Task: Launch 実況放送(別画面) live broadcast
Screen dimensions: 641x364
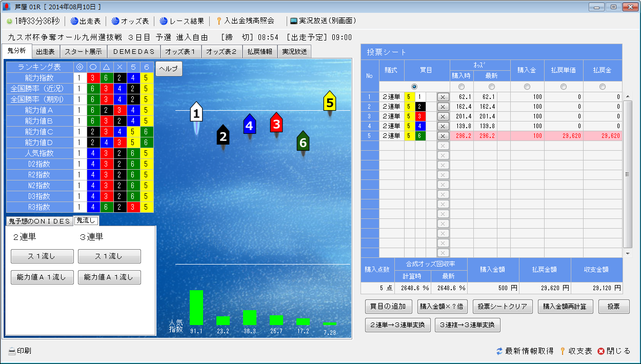Action: coord(323,21)
